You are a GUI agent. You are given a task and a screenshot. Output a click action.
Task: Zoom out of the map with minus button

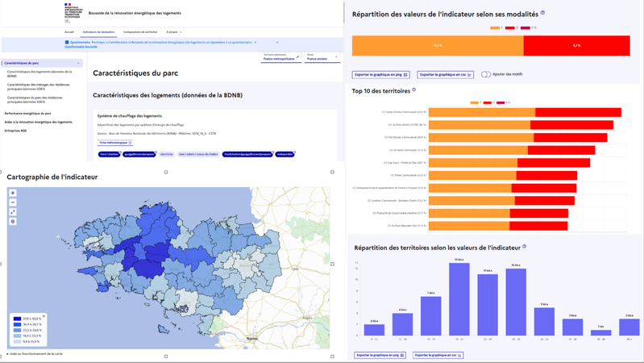click(13, 202)
